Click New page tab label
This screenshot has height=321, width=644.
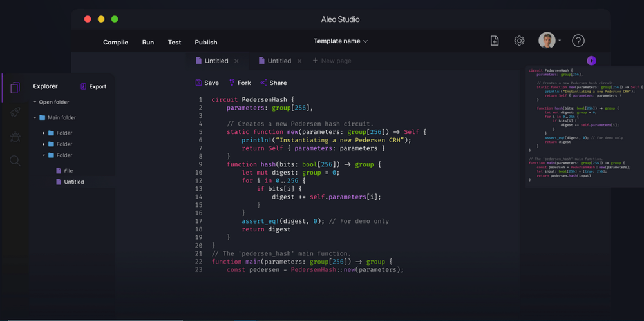click(x=336, y=61)
